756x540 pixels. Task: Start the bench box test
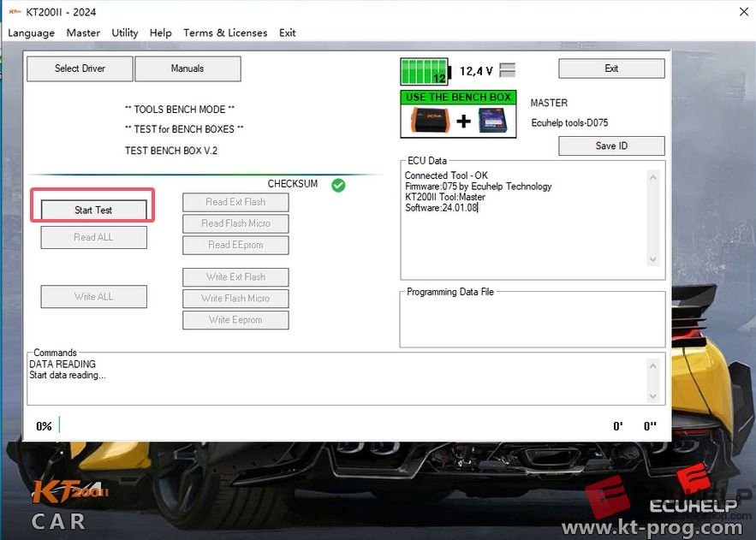click(93, 210)
